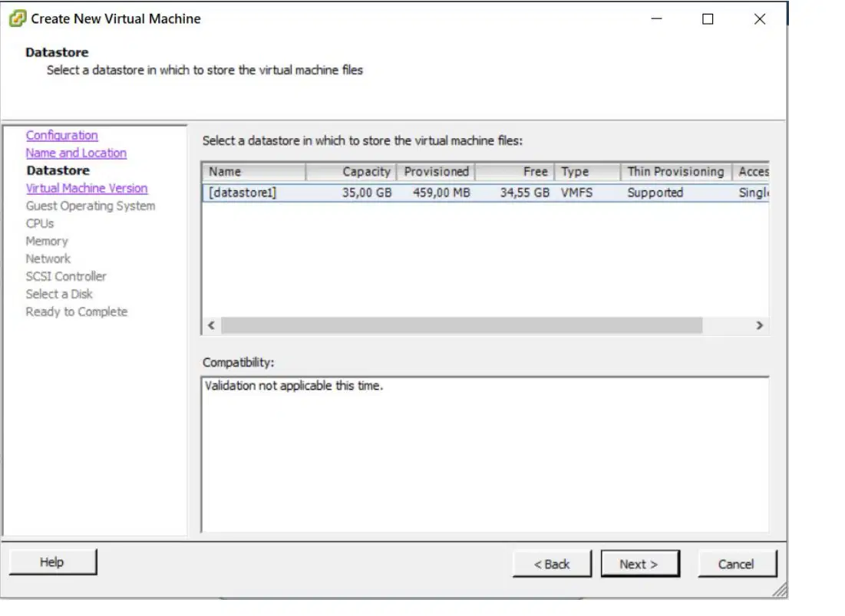845x616 pixels.
Task: Open the Configuration step link
Action: (62, 135)
